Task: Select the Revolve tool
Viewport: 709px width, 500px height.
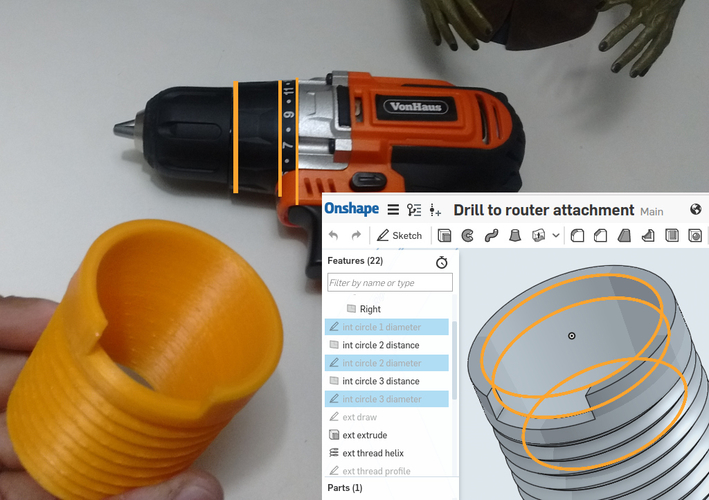Action: pos(468,236)
